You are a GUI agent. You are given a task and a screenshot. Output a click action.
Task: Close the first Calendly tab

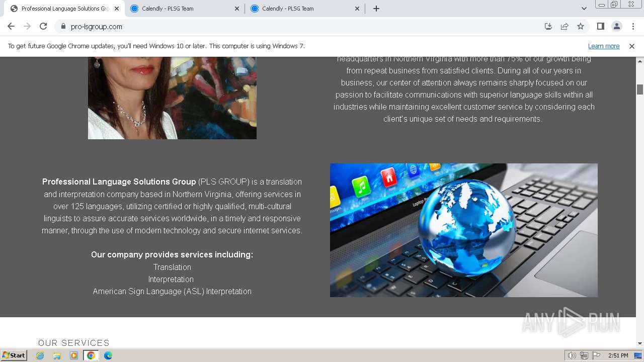237,9
